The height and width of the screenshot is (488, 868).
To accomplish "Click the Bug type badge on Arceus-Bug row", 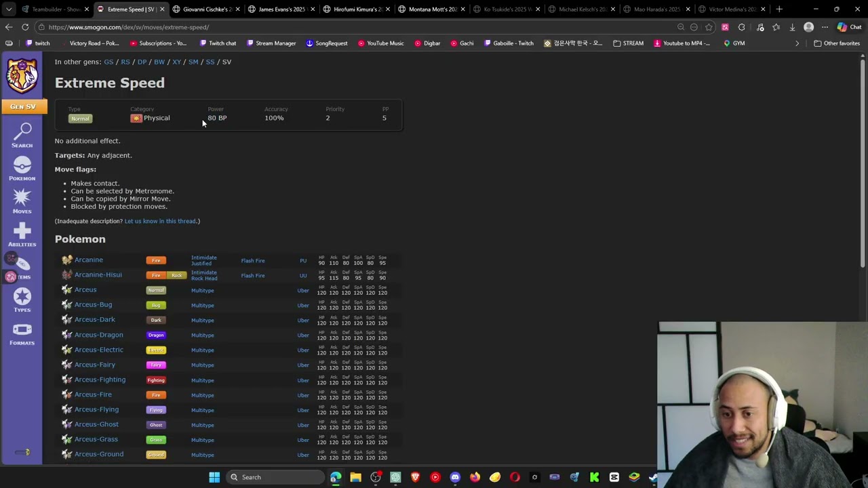I will (x=156, y=305).
